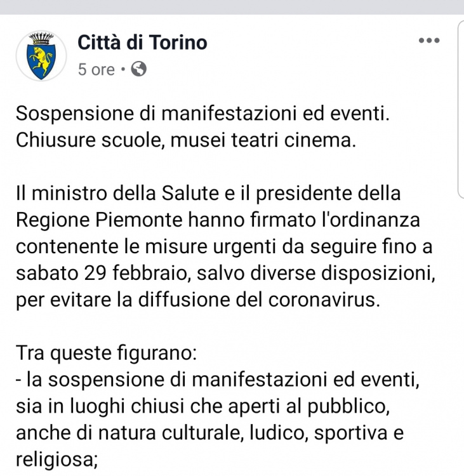Click the words "ministro della Salute"
464x476 pixels.
(x=126, y=194)
